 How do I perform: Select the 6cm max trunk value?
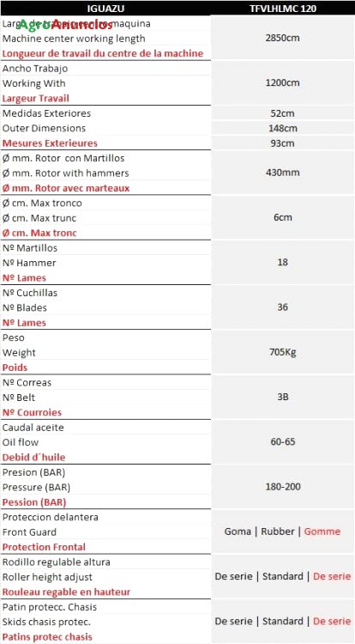(283, 217)
